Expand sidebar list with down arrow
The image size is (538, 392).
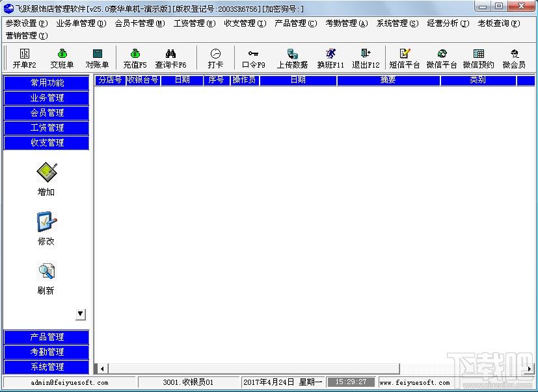(x=81, y=314)
